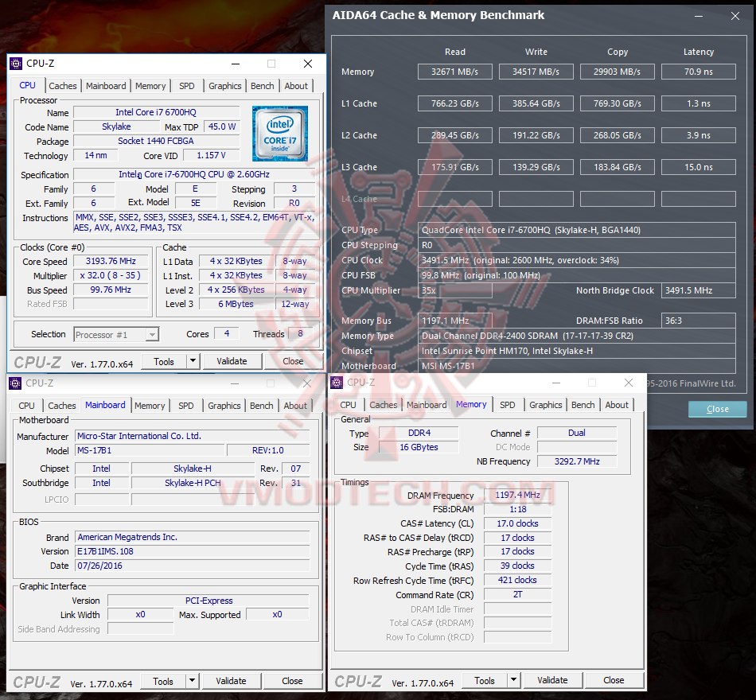756x700 pixels.
Task: Click Memory Latency value 70.9 ns
Action: [699, 72]
